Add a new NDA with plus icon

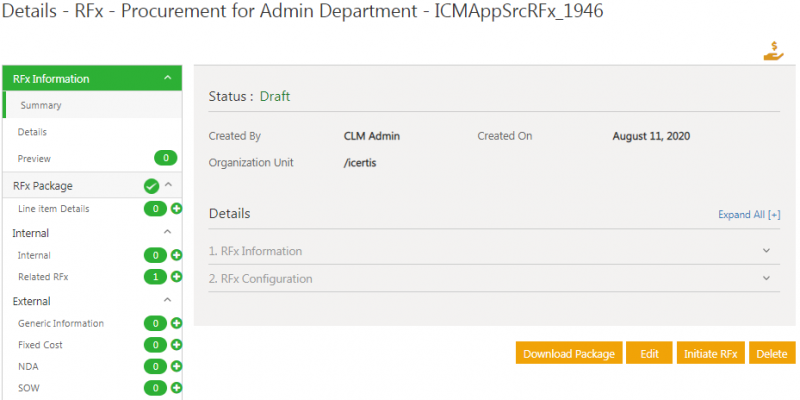point(176,367)
